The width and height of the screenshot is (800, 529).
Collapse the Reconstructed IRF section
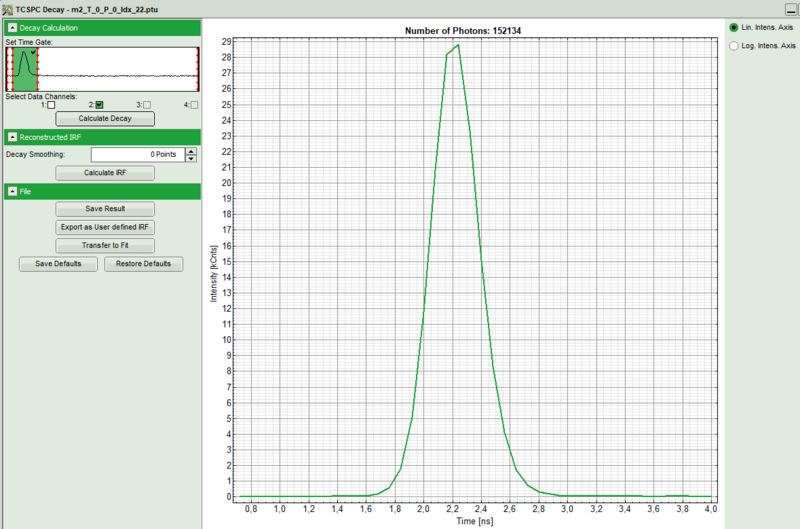click(11, 136)
